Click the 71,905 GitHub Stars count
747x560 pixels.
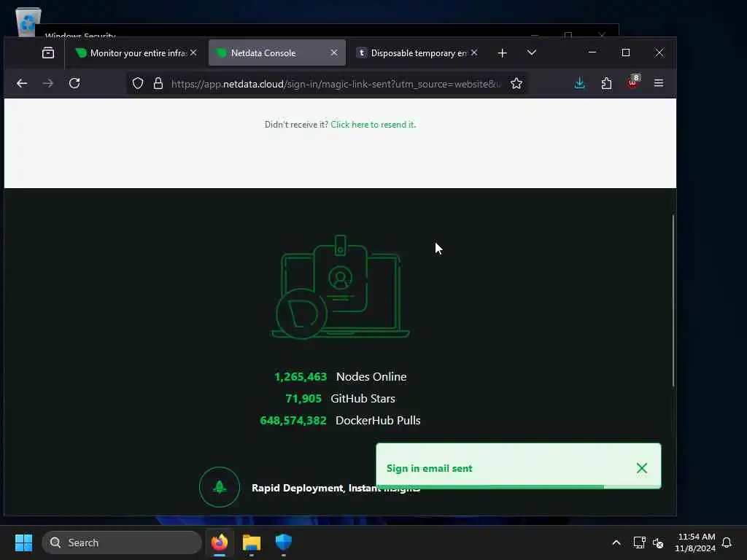click(x=303, y=399)
